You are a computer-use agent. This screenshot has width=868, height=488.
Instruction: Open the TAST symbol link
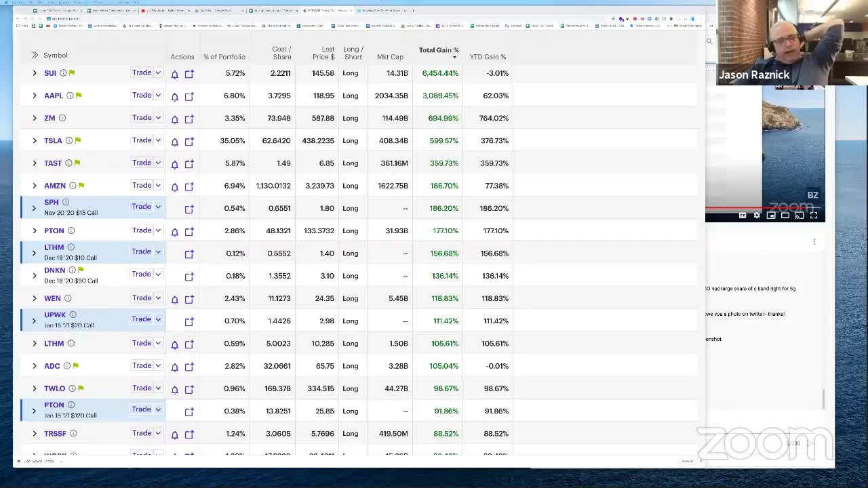(53, 163)
